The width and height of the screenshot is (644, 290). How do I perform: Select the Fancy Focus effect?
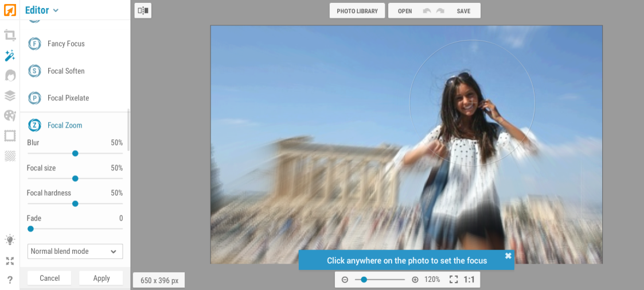(x=66, y=44)
